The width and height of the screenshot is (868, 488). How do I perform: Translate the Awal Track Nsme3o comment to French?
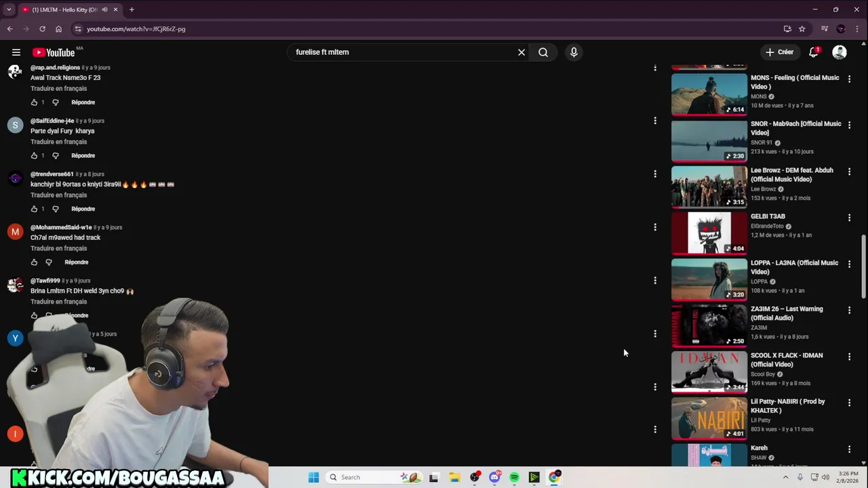click(x=58, y=89)
